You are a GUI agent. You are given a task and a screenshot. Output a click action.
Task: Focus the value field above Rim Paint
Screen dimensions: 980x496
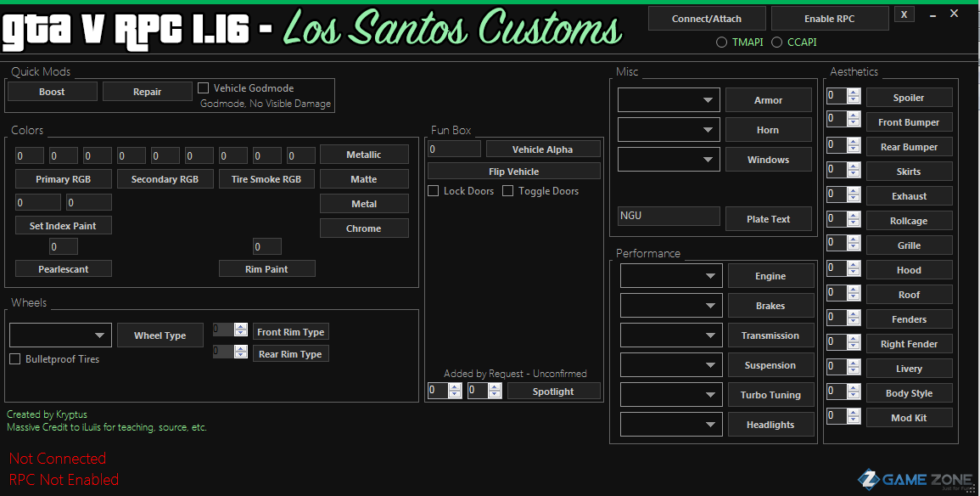267,246
